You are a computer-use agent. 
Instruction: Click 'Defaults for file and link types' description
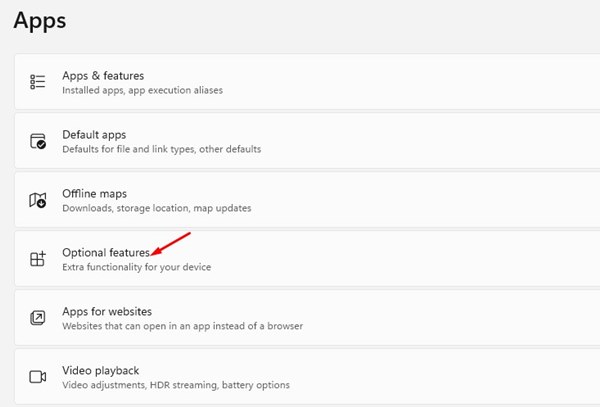click(129, 149)
